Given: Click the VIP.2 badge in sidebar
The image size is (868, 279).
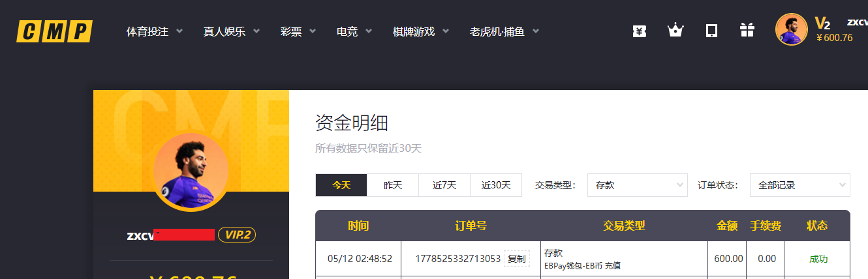Looking at the screenshot, I should [x=237, y=235].
